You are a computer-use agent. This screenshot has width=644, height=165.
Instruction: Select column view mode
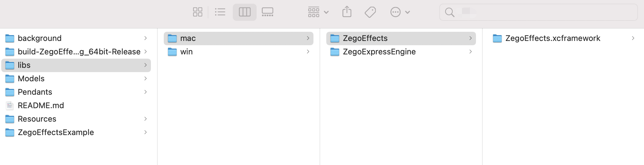[245, 12]
